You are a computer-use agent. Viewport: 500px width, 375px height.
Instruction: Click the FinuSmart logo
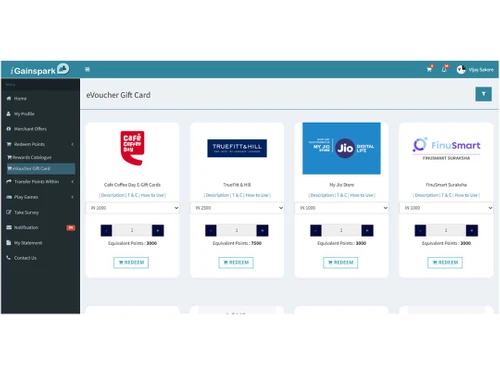point(446,149)
